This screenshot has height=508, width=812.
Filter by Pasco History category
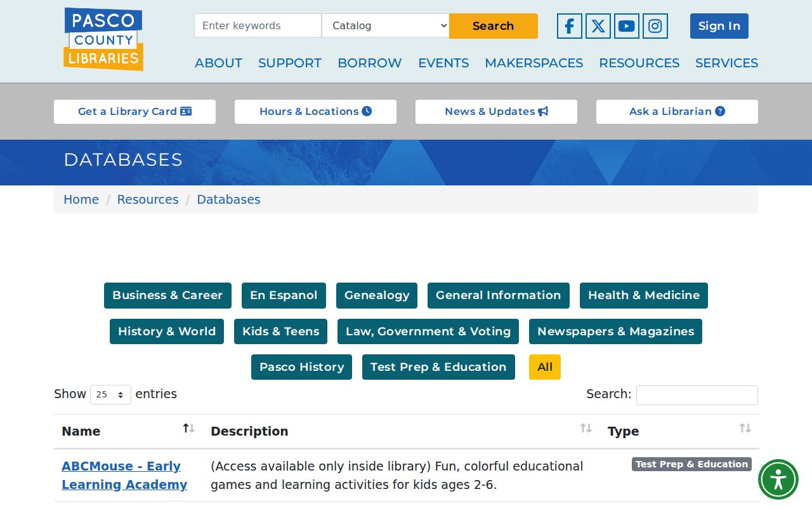coord(301,367)
